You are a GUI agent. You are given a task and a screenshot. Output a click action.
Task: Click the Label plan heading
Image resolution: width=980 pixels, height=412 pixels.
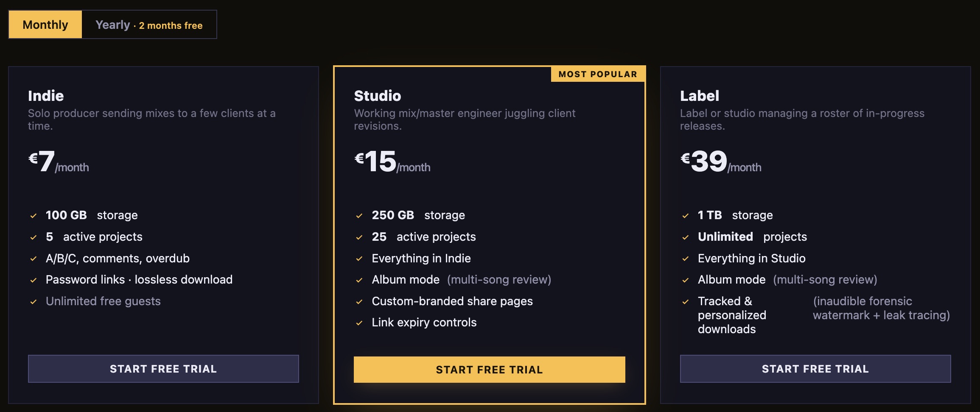point(700,96)
